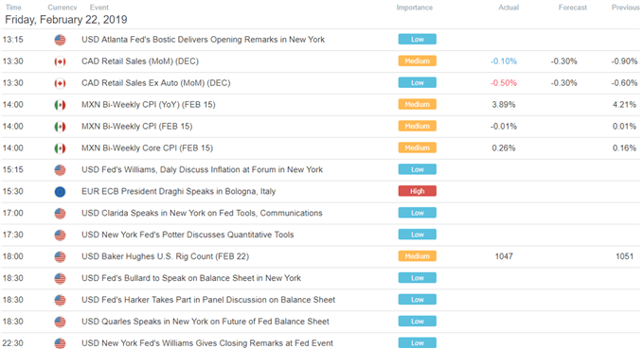The height and width of the screenshot is (349, 644).
Task: Click the actual value 1047 for Rig Count
Action: pyautogui.click(x=504, y=256)
